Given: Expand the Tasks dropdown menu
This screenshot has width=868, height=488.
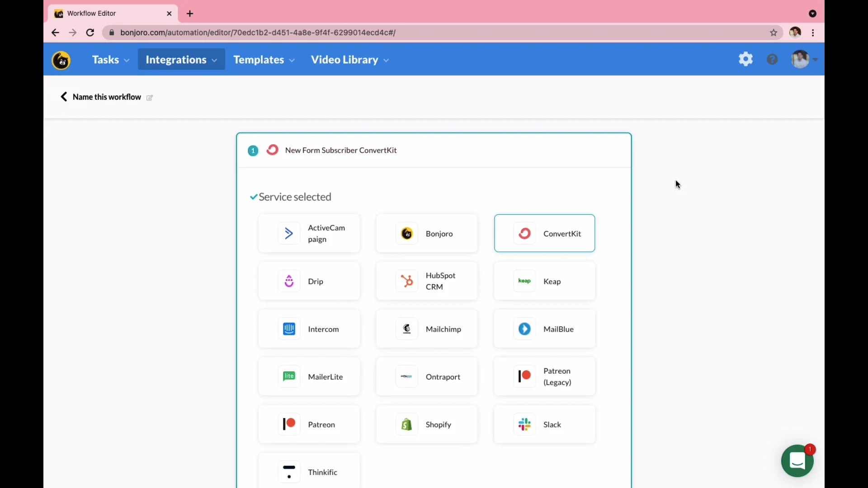Looking at the screenshot, I should click(x=110, y=60).
